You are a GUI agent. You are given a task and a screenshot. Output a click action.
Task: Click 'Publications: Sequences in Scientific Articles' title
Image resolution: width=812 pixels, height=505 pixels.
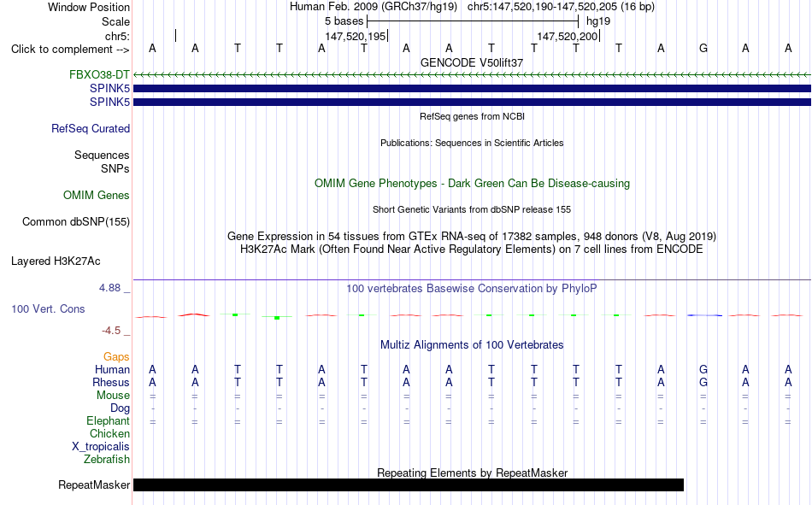point(472,143)
